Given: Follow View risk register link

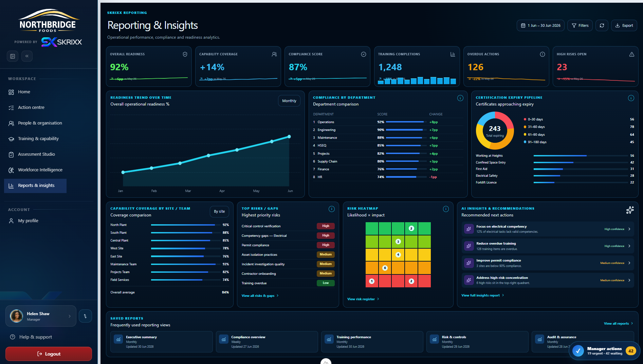Looking at the screenshot, I should point(363,299).
